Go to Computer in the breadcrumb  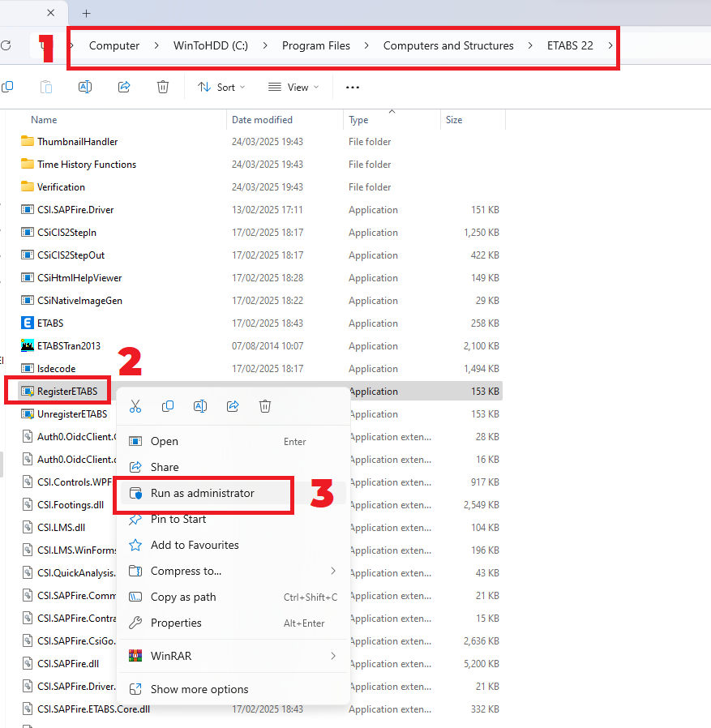pyautogui.click(x=114, y=45)
